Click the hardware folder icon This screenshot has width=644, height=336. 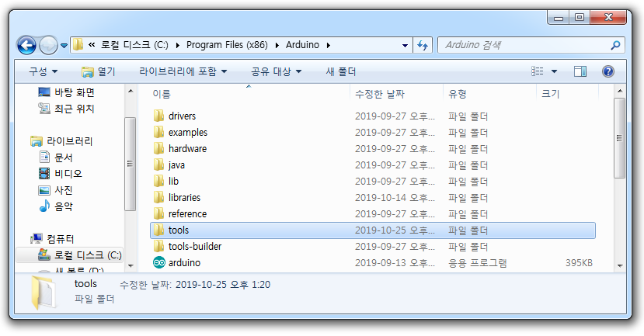(158, 148)
